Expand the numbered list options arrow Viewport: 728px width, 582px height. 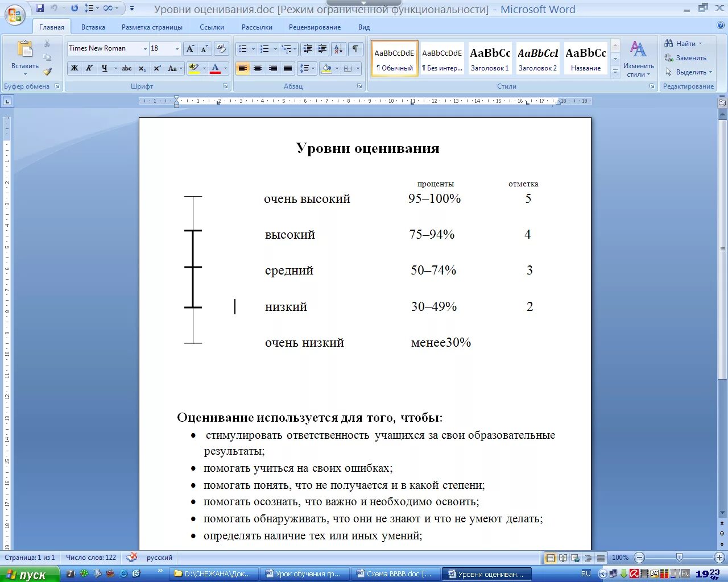point(275,49)
